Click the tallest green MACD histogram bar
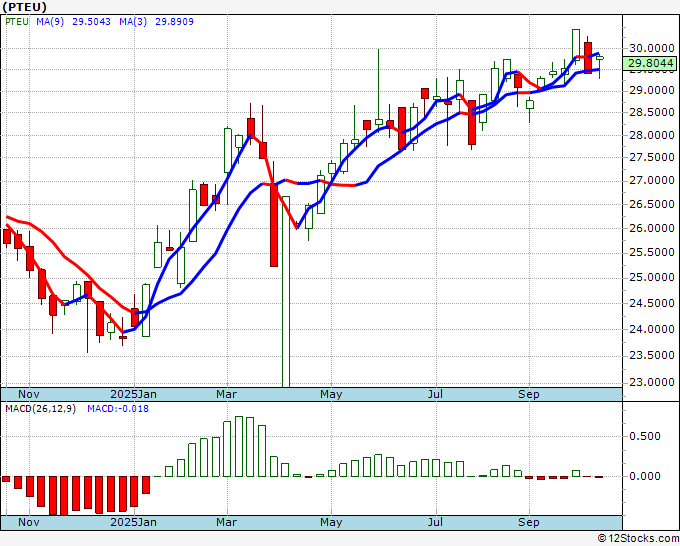 (x=239, y=447)
